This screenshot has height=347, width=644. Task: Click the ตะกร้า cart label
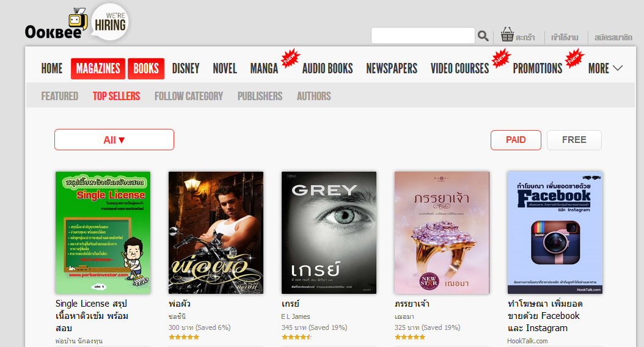tap(525, 37)
